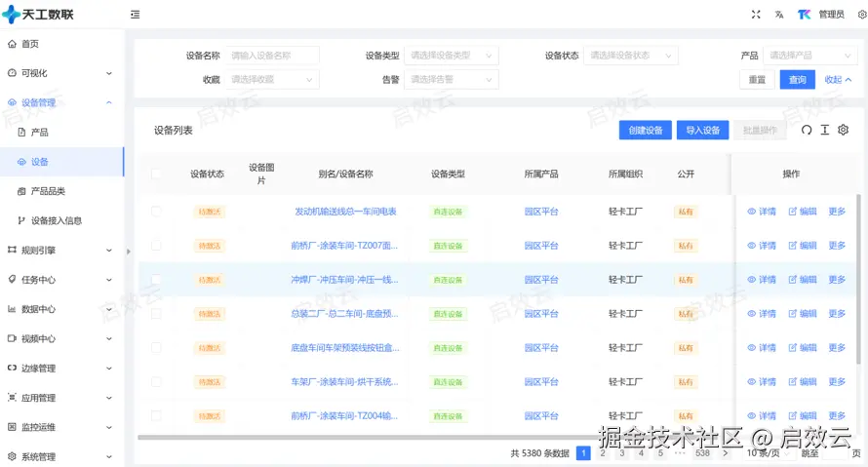Open the 设备 submenu item
This screenshot has height=467, width=868.
coord(60,162)
